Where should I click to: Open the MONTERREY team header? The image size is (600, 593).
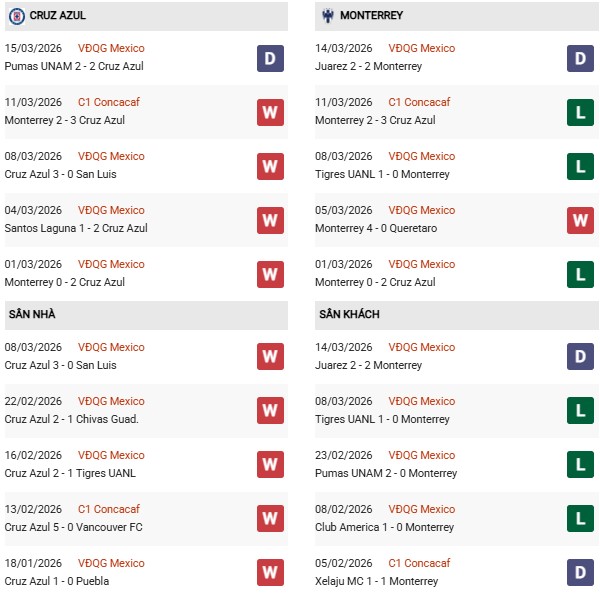coord(371,16)
